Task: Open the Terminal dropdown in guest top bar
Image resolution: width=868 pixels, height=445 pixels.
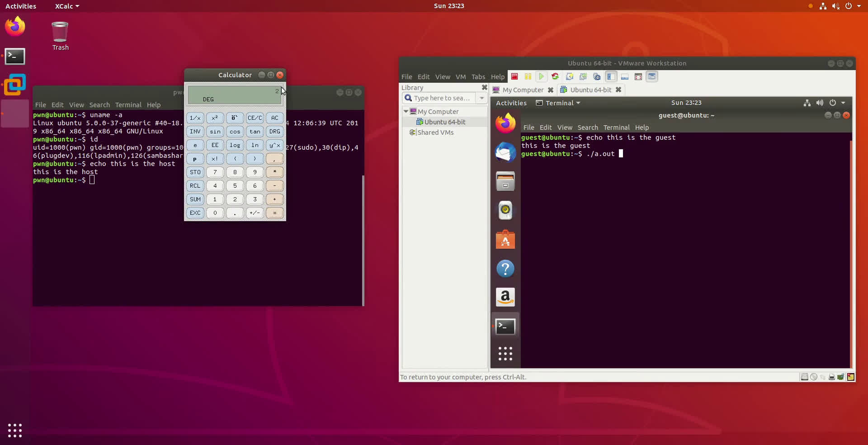Action: point(557,103)
